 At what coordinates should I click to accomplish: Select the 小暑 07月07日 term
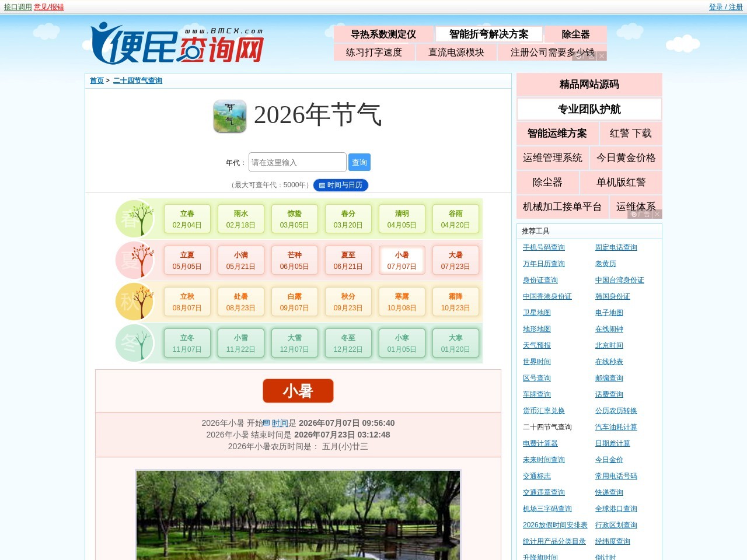point(402,260)
